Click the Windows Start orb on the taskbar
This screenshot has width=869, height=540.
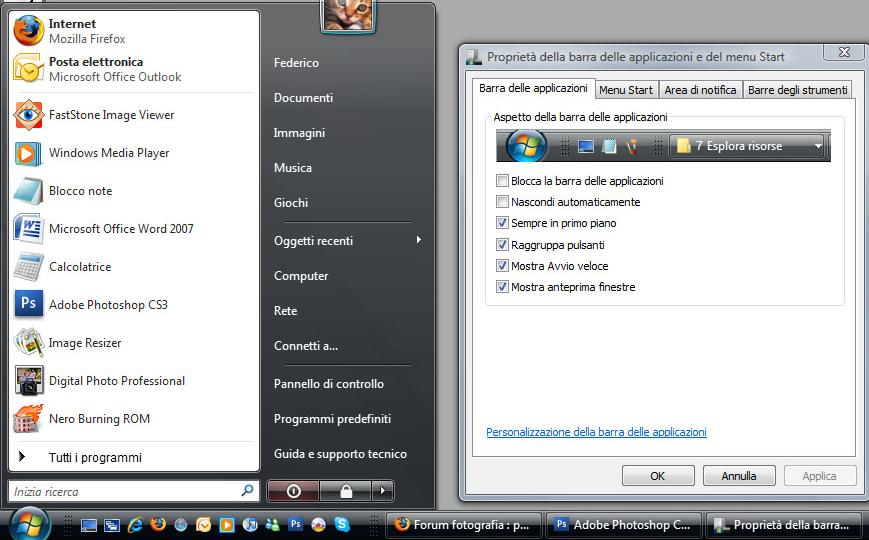[x=29, y=524]
